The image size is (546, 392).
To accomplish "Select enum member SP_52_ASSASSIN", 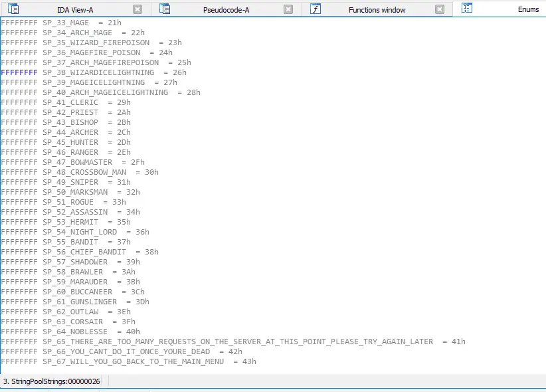I will click(75, 212).
